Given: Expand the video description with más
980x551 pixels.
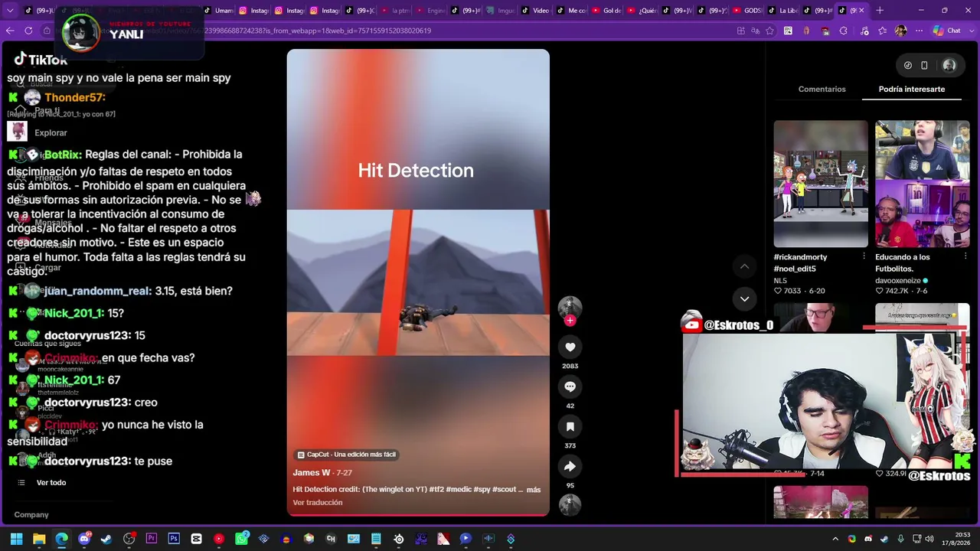Looking at the screenshot, I should click(x=534, y=490).
